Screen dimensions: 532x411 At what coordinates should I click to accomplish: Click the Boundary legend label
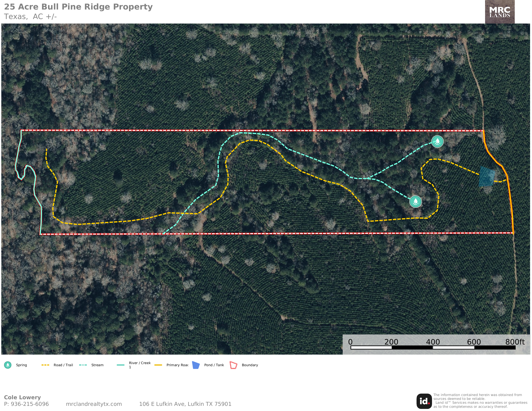[x=250, y=365]
